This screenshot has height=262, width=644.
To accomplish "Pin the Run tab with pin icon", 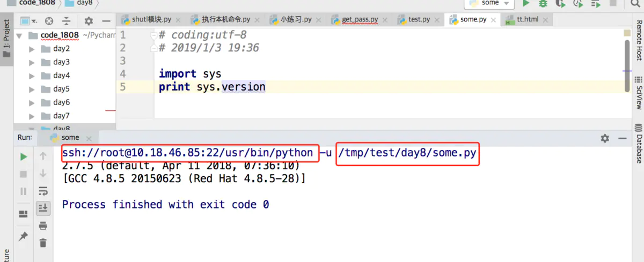I will pos(23,236).
